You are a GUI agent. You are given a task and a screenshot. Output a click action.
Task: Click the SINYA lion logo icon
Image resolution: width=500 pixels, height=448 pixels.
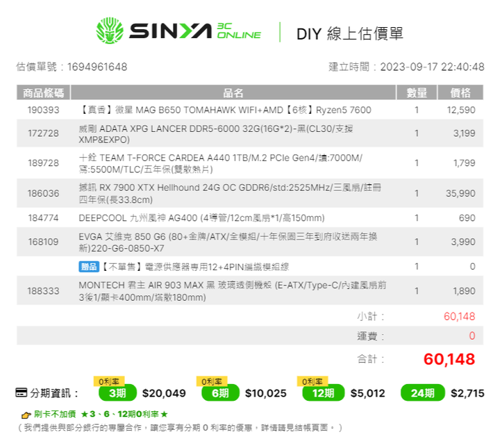[110, 31]
